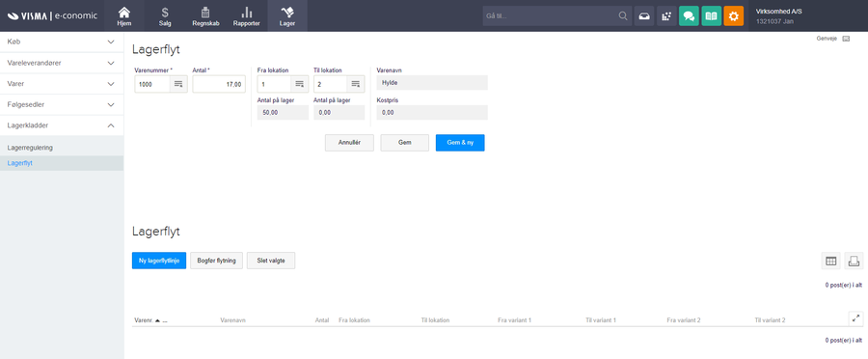868x359 pixels.
Task: Click the Til variant 2 header
Action: click(x=770, y=320)
